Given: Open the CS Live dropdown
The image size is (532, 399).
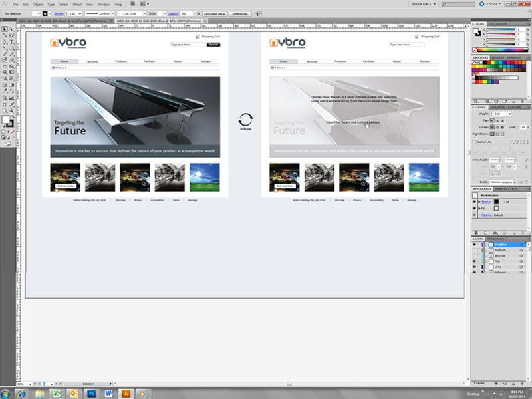Looking at the screenshot, I should point(494,4).
